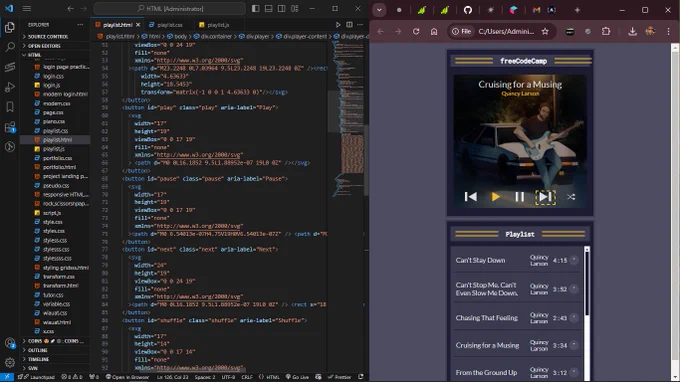The image size is (680, 382).
Task: Click Launchpad in the status bar
Action: click(x=39, y=377)
